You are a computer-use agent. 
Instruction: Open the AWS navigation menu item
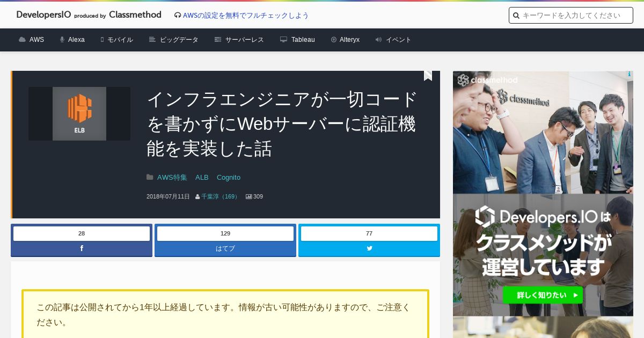(36, 40)
